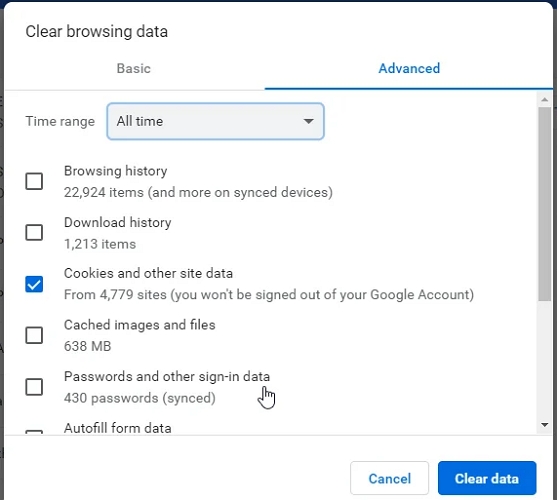Click the 'Cached images and files' label

140,325
